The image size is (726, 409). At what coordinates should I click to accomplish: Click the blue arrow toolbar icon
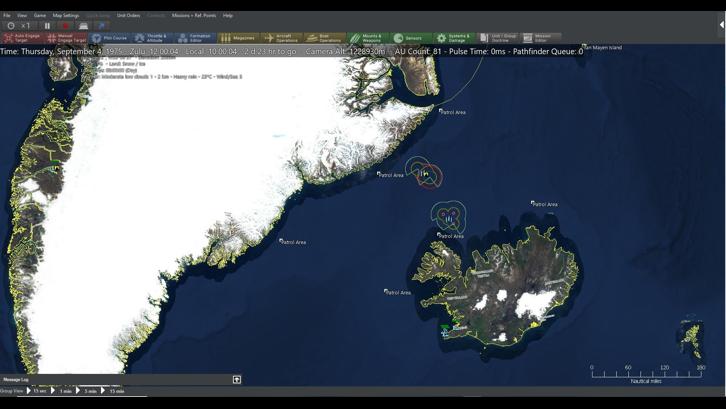[x=101, y=26]
